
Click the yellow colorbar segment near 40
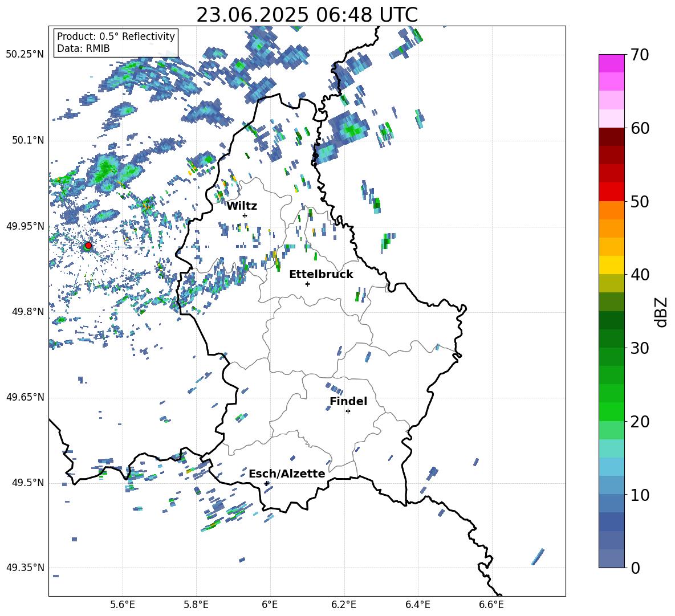[612, 265]
